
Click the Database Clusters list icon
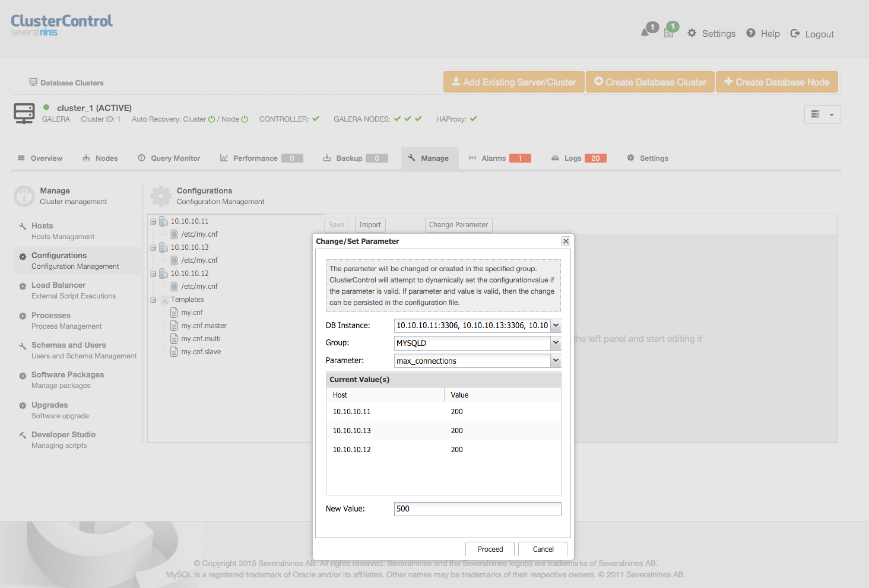[x=33, y=82]
